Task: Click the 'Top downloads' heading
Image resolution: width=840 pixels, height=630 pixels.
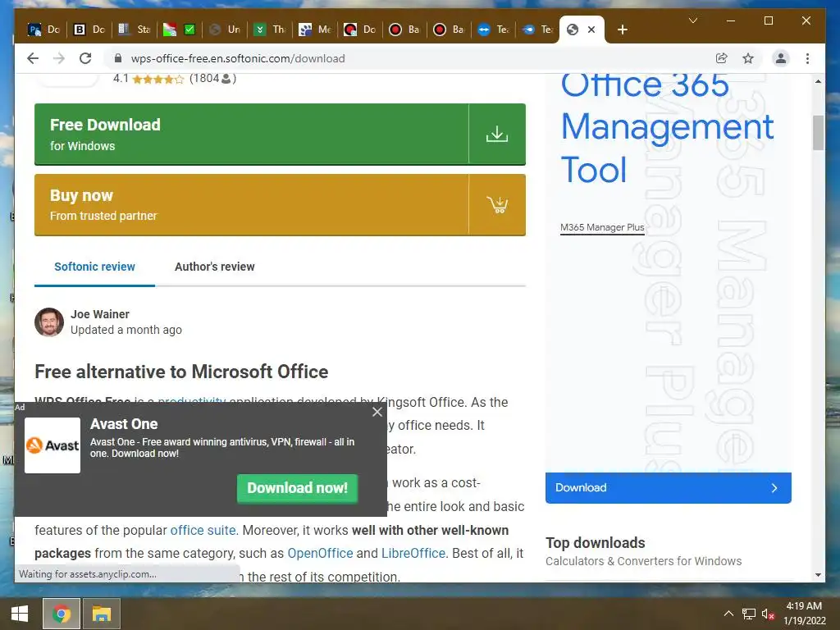Action: (596, 543)
